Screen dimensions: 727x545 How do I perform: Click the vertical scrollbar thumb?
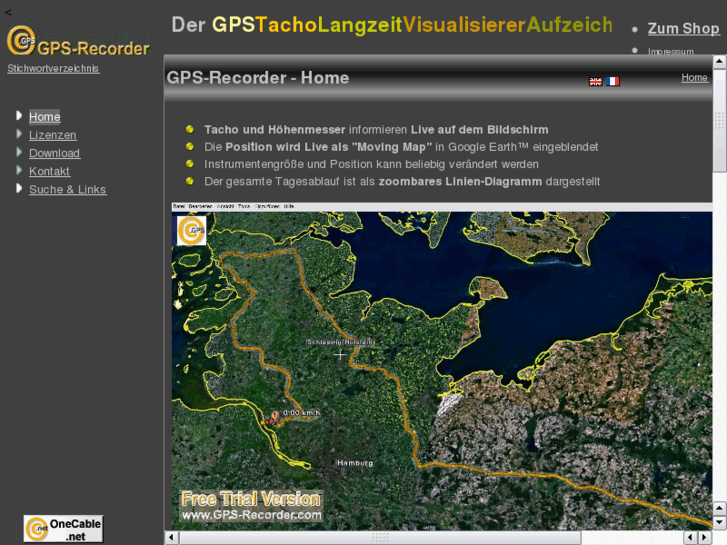[719, 121]
